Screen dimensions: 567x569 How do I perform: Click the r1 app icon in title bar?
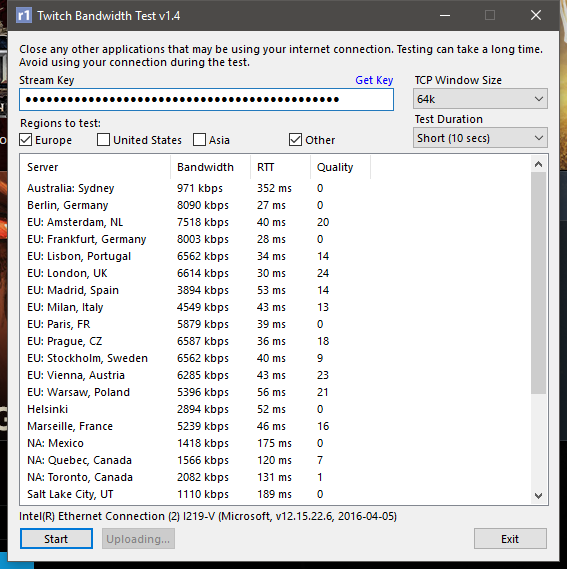tap(24, 16)
